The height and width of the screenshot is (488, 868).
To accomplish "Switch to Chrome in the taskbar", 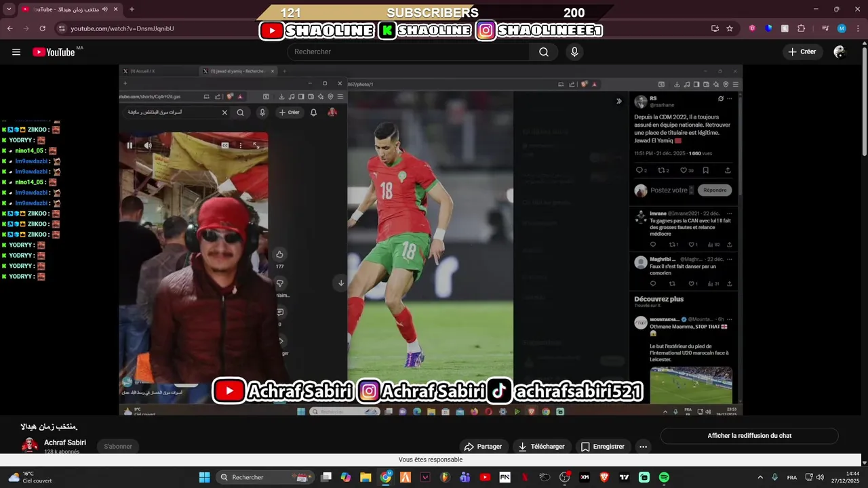I will (x=386, y=477).
